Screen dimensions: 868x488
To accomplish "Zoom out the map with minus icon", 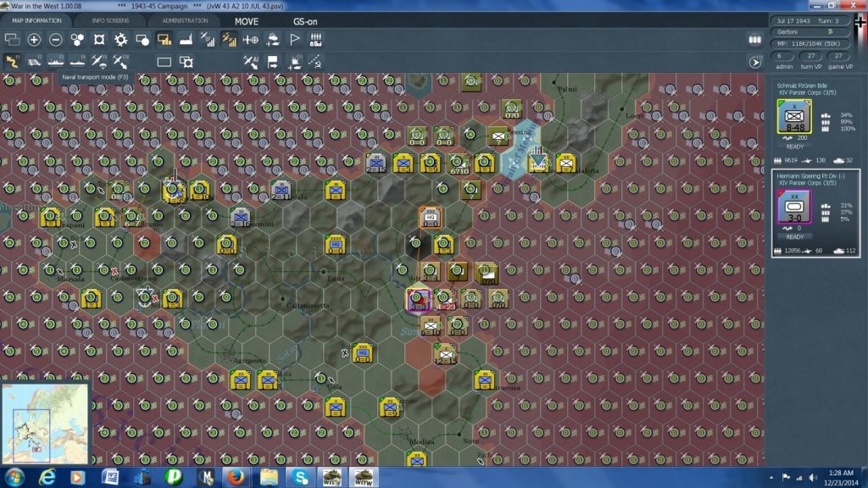I will pos(55,39).
